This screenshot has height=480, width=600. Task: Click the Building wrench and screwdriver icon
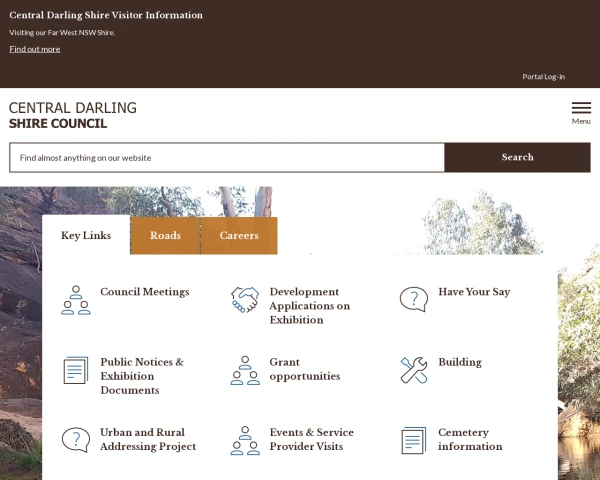pyautogui.click(x=414, y=370)
